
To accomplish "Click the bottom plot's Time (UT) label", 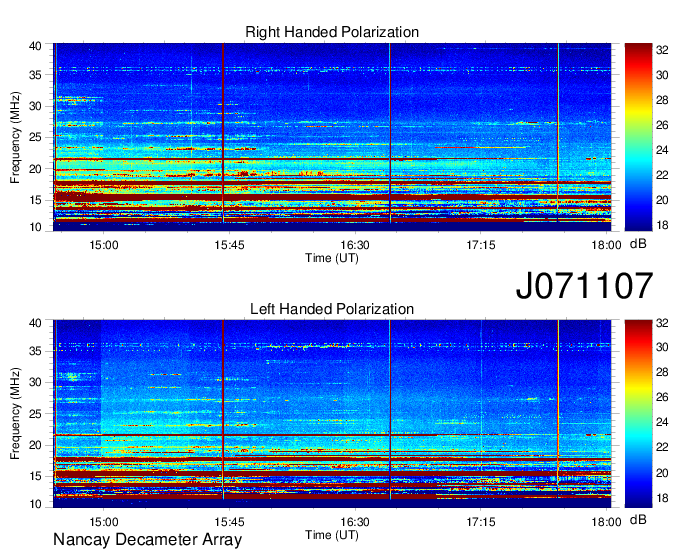I will point(332,535).
